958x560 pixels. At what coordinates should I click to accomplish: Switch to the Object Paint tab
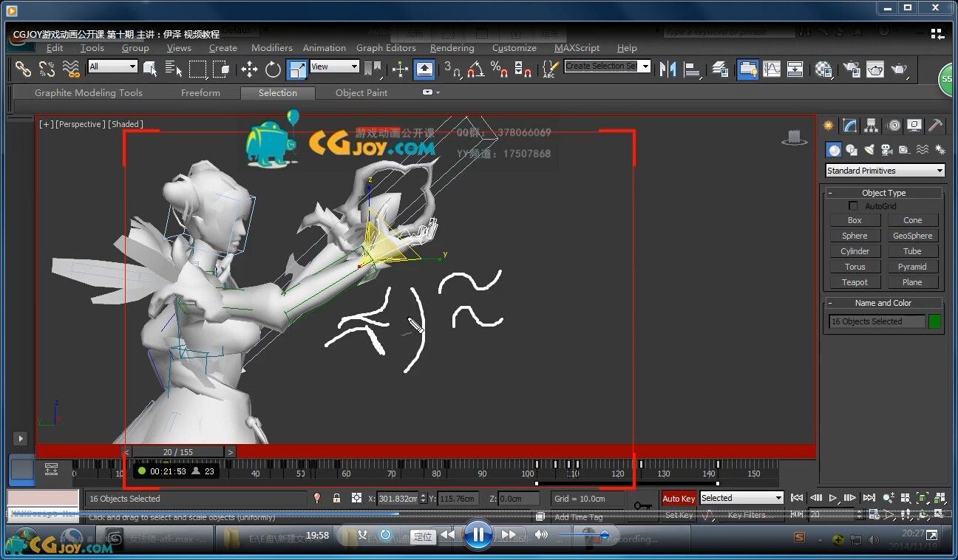[x=361, y=93]
